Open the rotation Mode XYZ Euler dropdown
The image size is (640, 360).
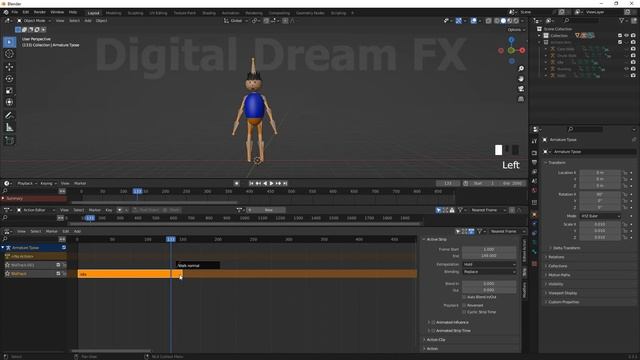click(x=600, y=216)
